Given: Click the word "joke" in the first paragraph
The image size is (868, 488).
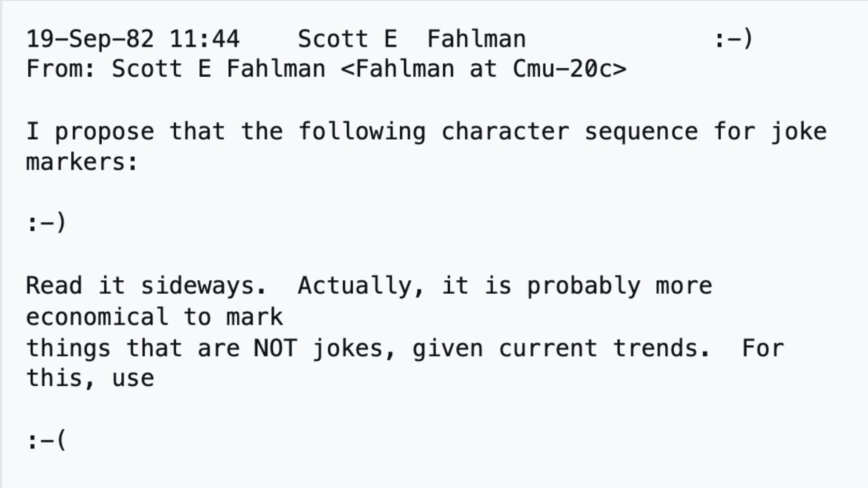Looking at the screenshot, I should [798, 132].
